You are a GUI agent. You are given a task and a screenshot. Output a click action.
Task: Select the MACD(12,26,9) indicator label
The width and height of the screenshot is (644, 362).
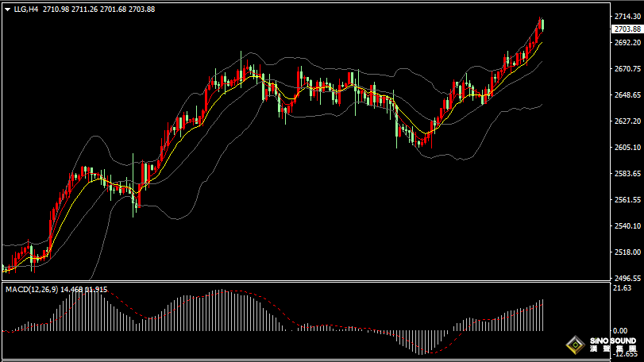[31, 290]
